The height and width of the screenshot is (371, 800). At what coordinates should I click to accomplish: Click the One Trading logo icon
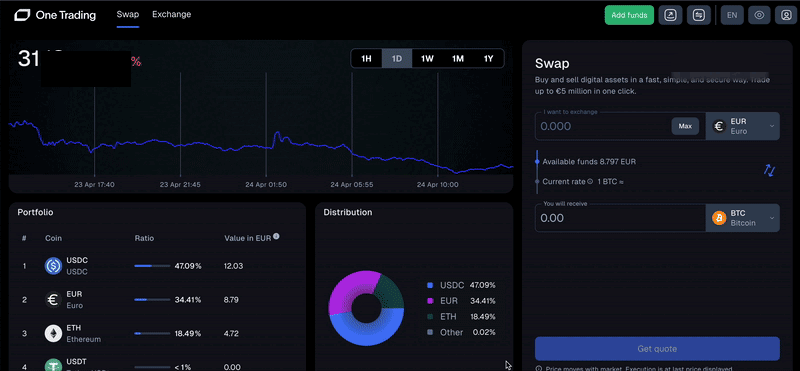(x=22, y=15)
